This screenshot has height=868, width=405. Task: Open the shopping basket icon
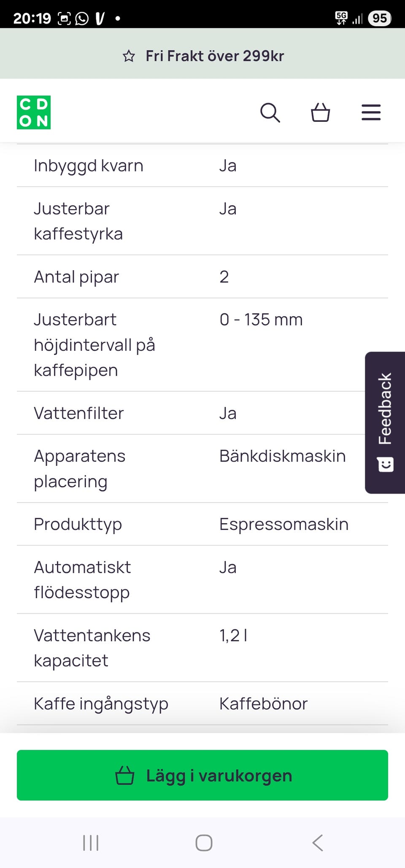(320, 113)
